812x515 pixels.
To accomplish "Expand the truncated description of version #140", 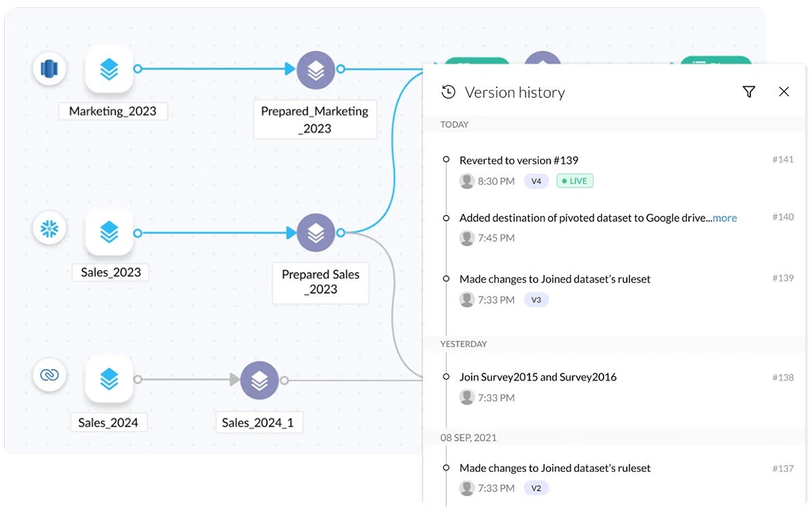I will pyautogui.click(x=724, y=218).
